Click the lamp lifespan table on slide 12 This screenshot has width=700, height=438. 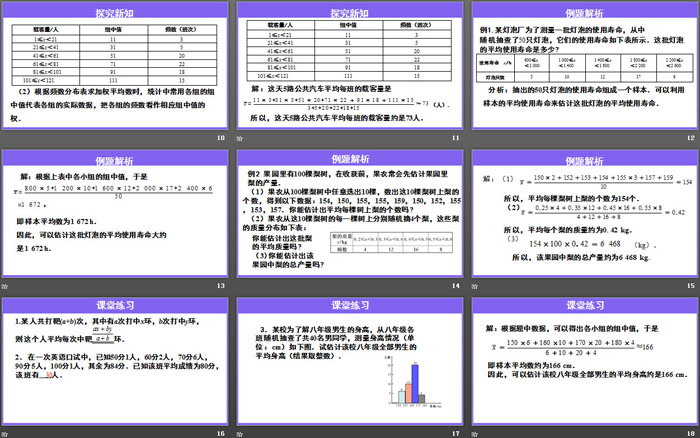(x=585, y=68)
